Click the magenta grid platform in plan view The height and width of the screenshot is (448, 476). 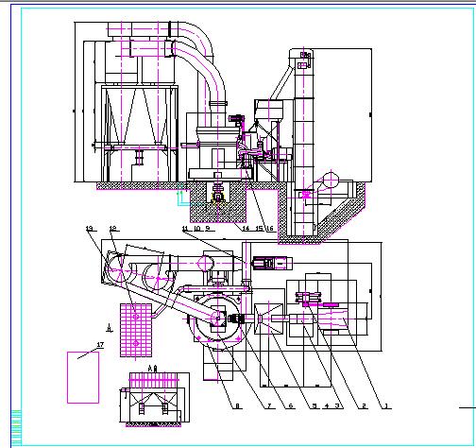tap(136, 330)
